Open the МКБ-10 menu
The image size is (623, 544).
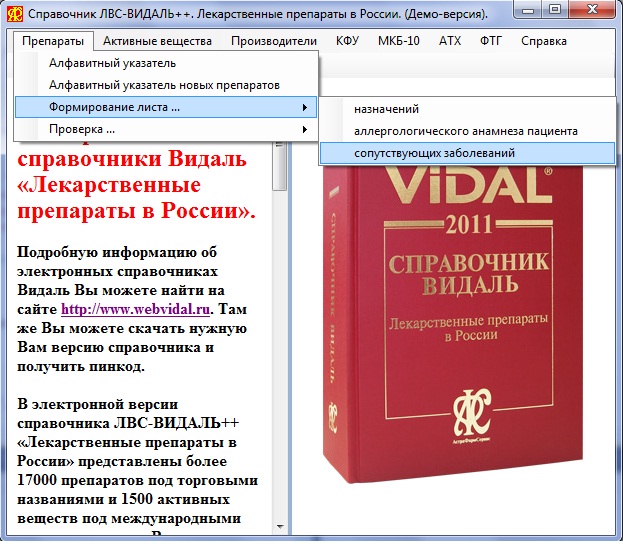[x=399, y=41]
